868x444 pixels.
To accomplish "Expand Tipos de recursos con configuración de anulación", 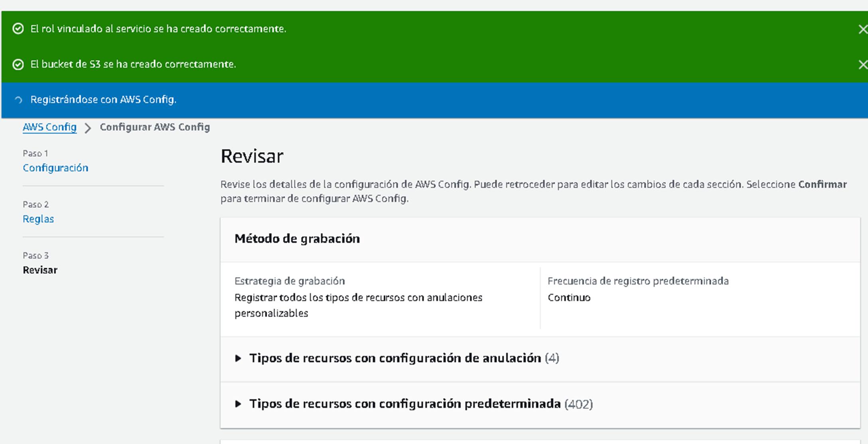I will 395,358.
